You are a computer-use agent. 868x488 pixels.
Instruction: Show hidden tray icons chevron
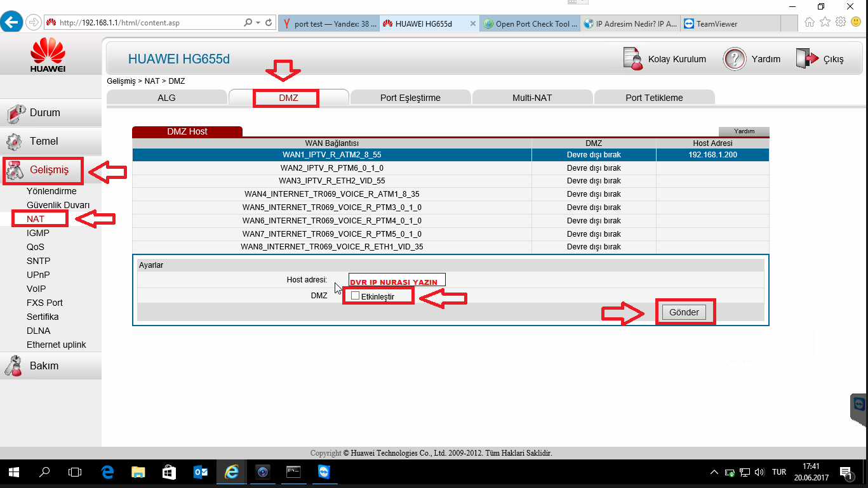coord(715,472)
